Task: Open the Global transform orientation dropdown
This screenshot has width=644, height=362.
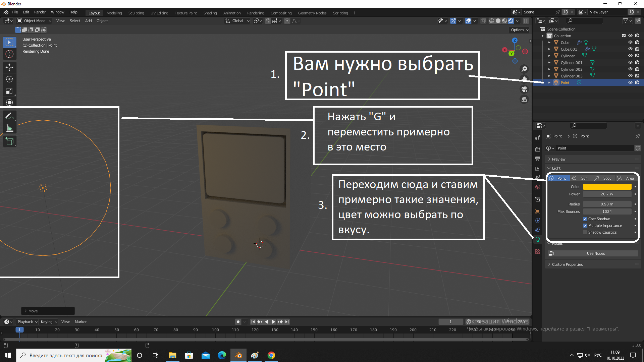Action: coord(237,21)
